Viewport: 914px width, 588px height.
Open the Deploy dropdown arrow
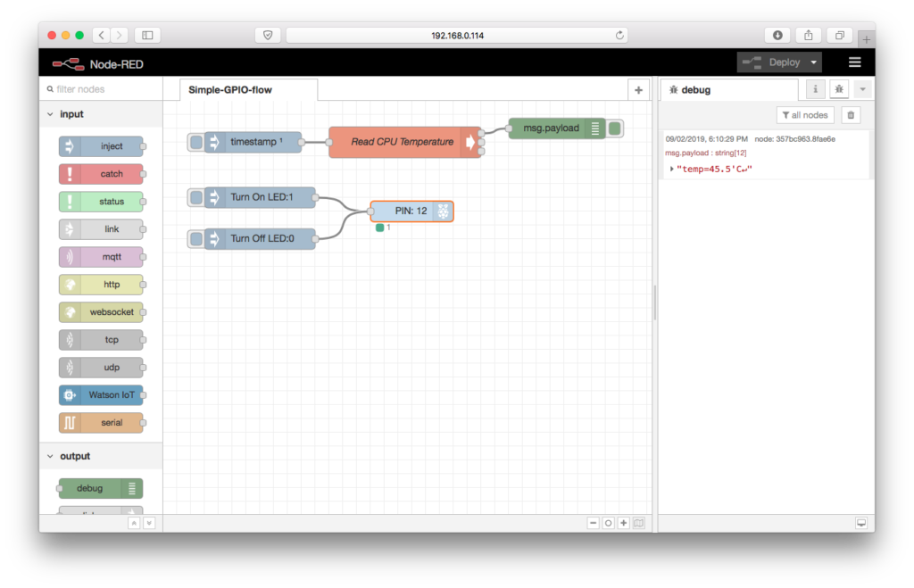click(812, 62)
